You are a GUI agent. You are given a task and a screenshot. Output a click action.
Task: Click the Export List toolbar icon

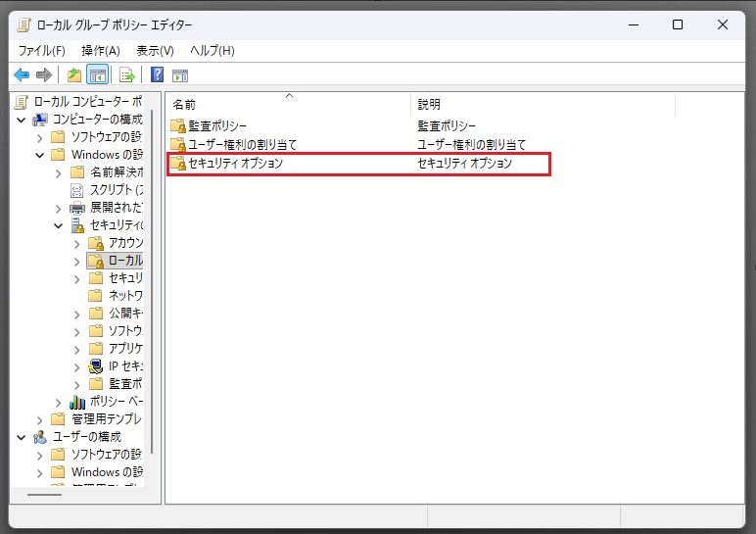(126, 75)
